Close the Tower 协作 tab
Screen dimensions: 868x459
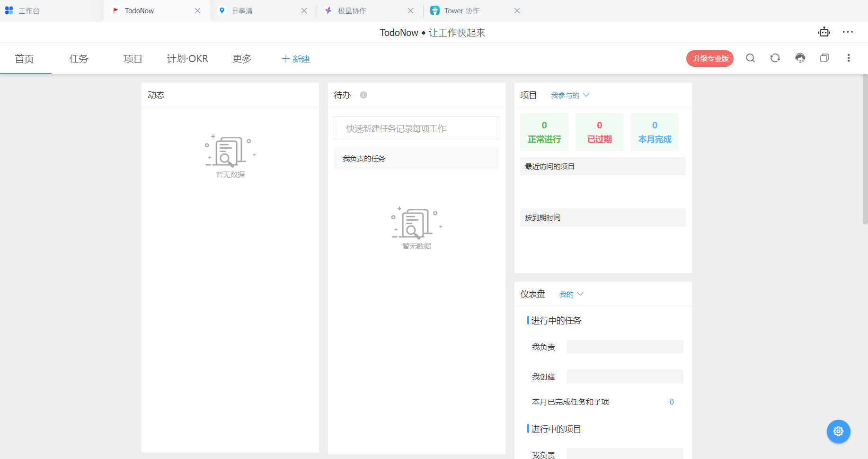(x=517, y=10)
